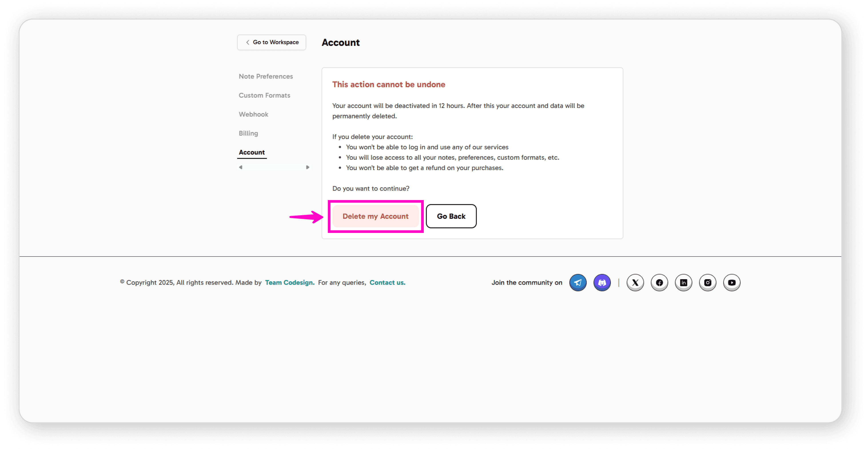
Task: Open the YouTube social icon
Action: tap(732, 283)
